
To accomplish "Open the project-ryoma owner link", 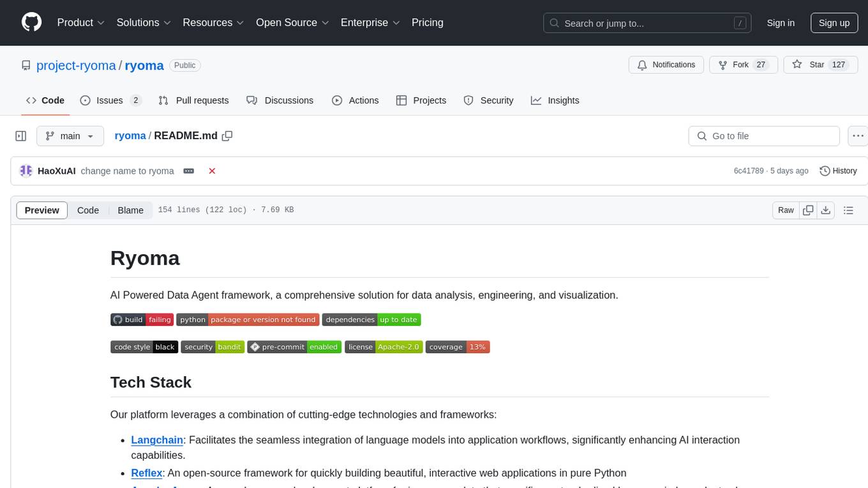I will coord(76,65).
